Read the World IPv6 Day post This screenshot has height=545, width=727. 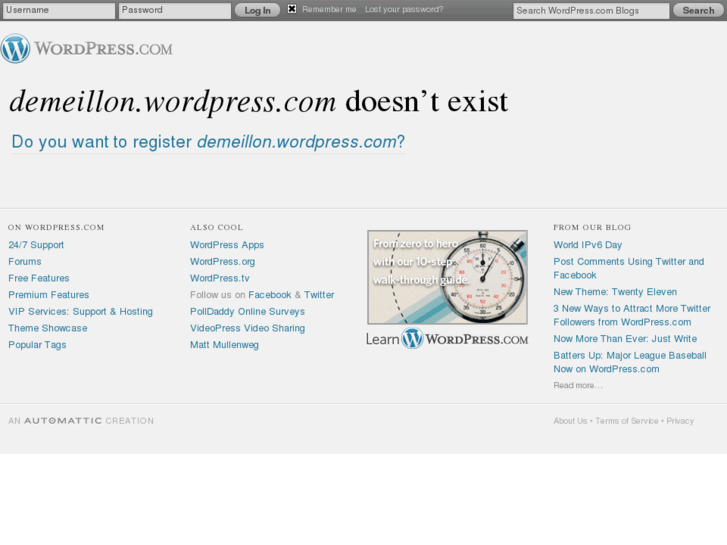point(587,245)
